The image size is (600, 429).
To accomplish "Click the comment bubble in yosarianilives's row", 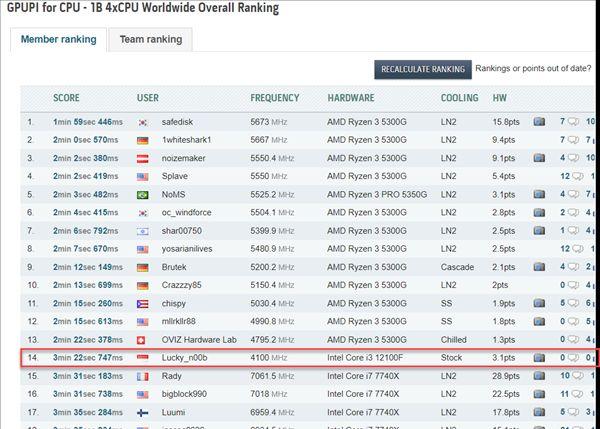I will point(577,249).
